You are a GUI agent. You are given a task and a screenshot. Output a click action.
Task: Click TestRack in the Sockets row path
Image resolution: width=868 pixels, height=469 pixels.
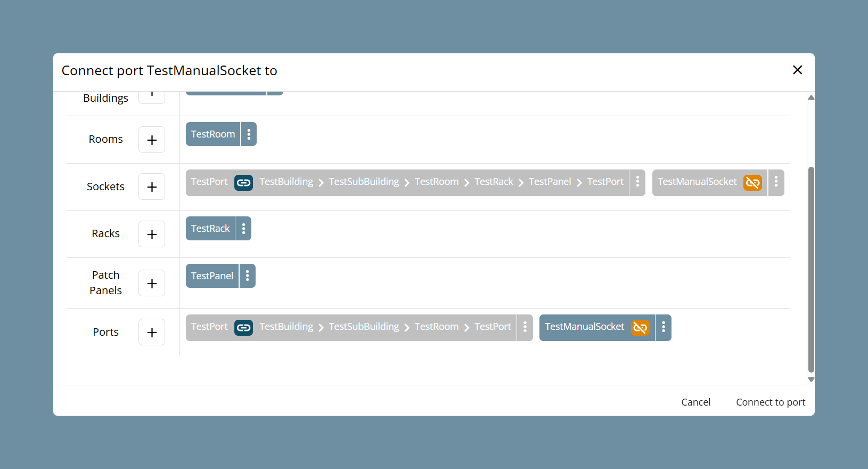pos(494,182)
